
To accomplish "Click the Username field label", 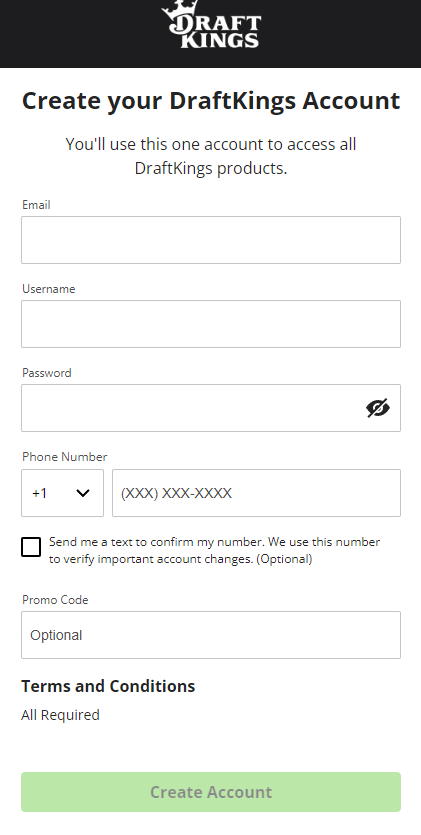I will click(48, 289).
